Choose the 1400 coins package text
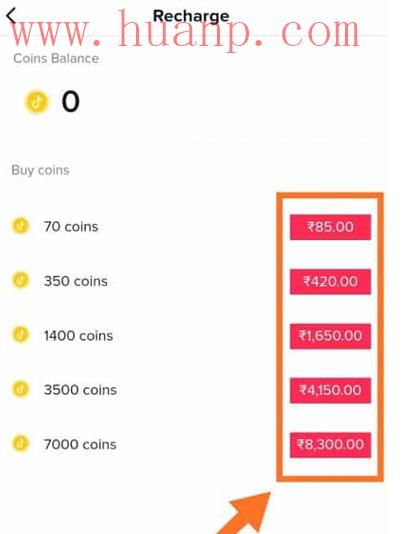This screenshot has width=414, height=534. pyautogui.click(x=78, y=335)
